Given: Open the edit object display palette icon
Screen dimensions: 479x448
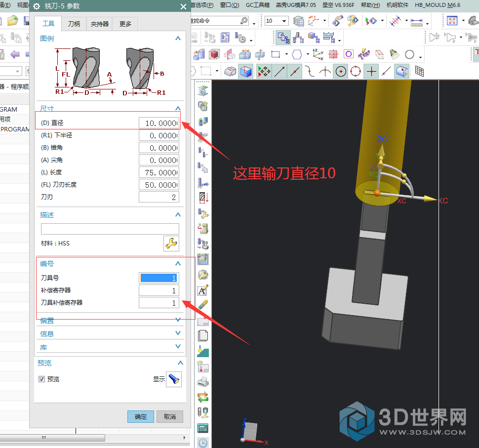Looking at the screenshot, I should [x=353, y=21].
